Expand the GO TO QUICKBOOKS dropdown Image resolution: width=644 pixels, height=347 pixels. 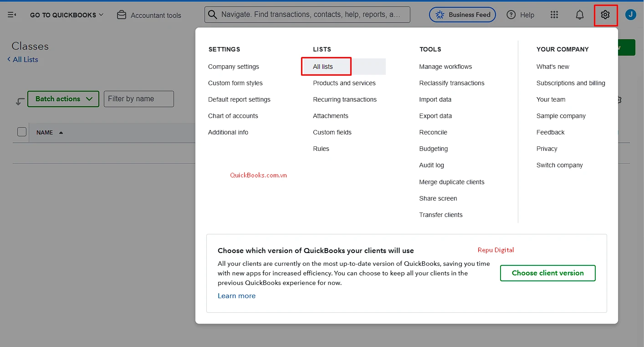click(x=66, y=15)
